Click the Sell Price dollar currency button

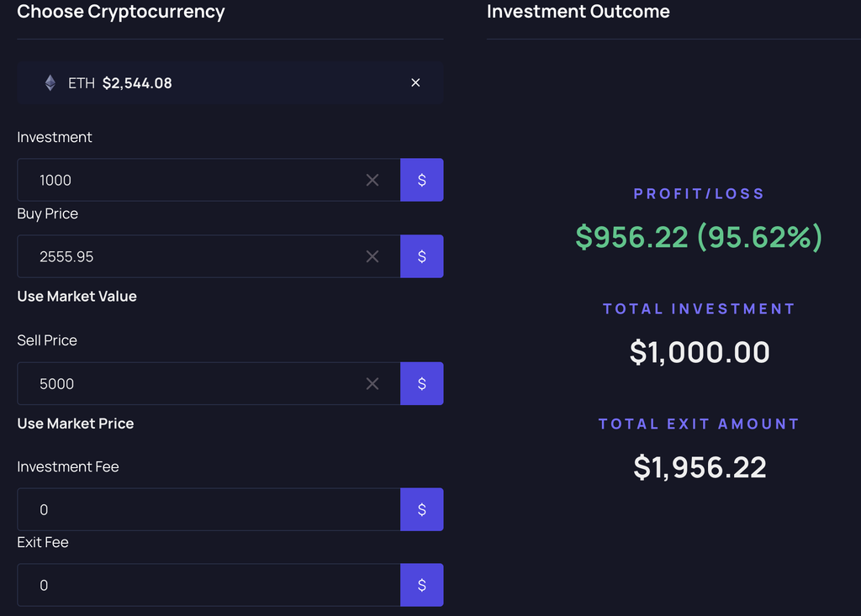coord(422,384)
